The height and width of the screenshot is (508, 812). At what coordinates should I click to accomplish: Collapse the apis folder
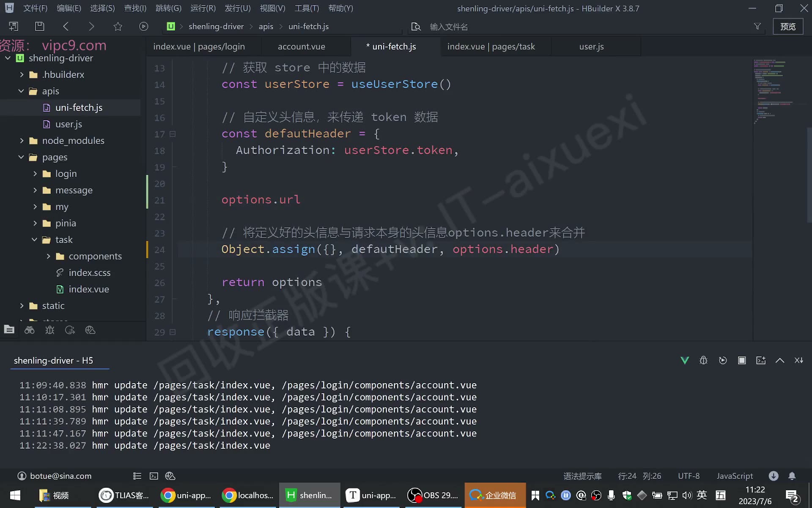(22, 91)
